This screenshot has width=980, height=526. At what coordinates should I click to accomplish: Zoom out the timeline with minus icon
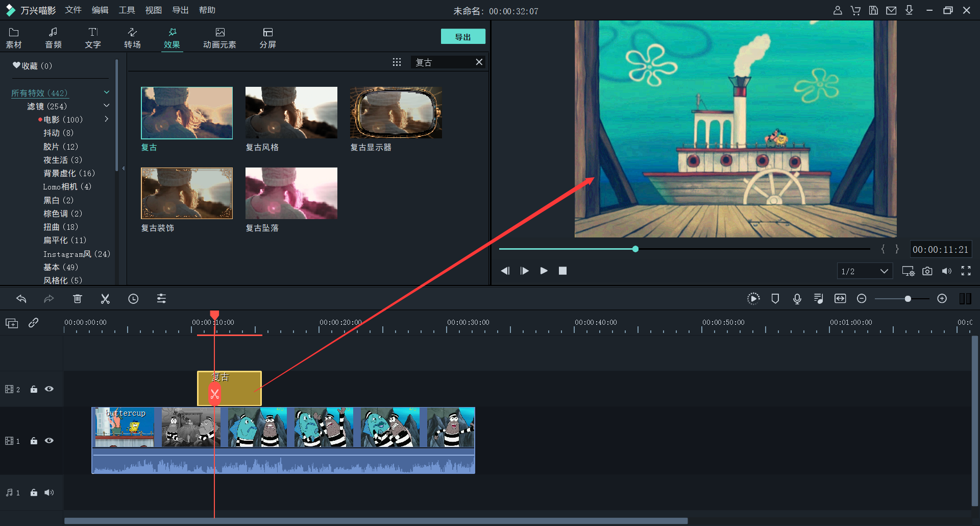tap(862, 299)
